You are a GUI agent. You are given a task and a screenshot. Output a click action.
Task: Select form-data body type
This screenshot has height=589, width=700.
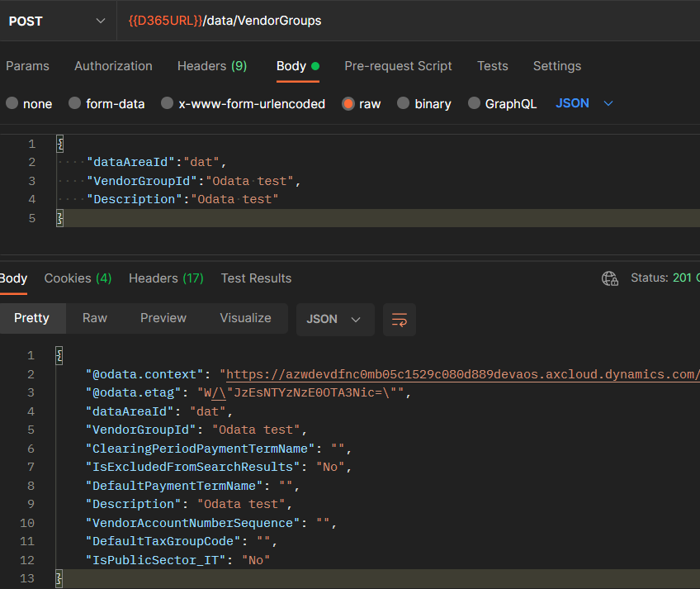click(x=106, y=104)
